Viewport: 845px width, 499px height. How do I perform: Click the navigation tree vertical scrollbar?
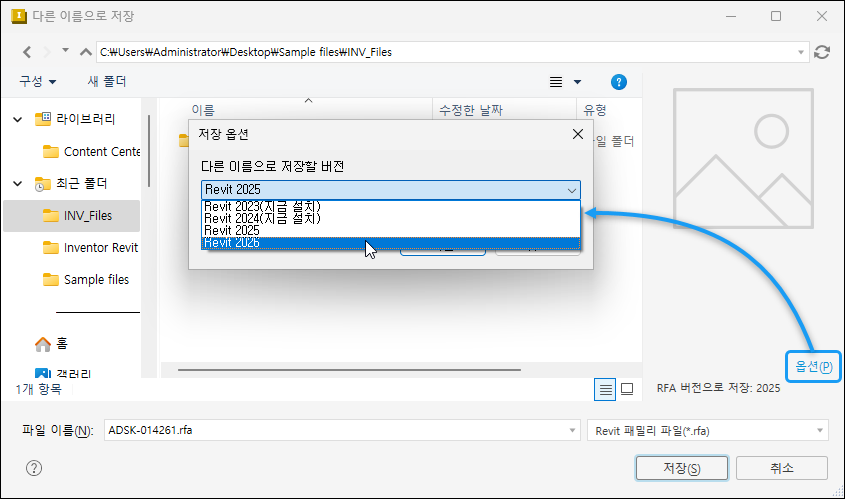coord(149,151)
